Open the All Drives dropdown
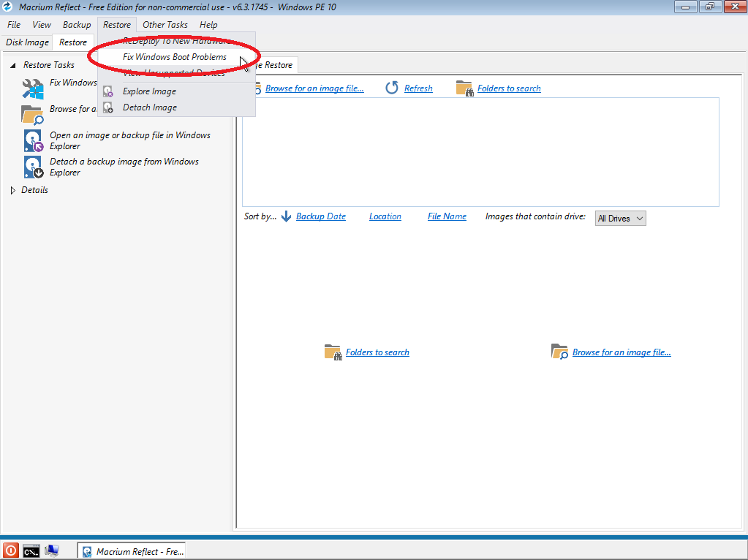 620,219
